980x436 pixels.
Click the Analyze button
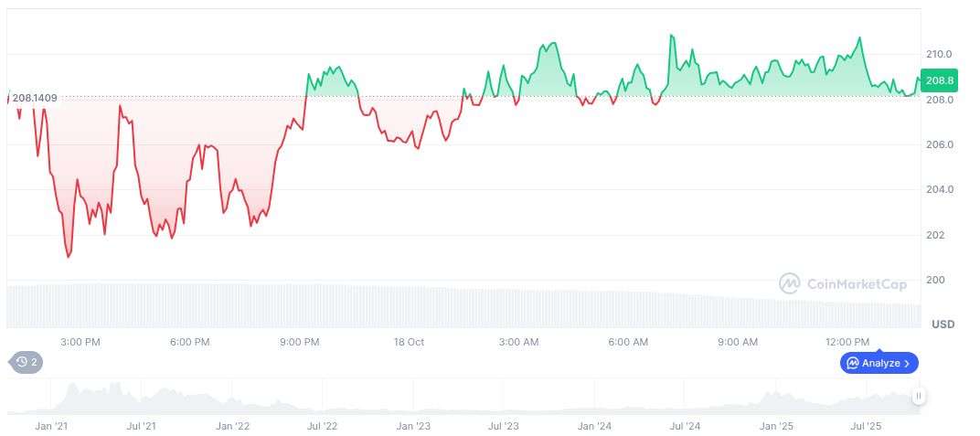coord(879,363)
